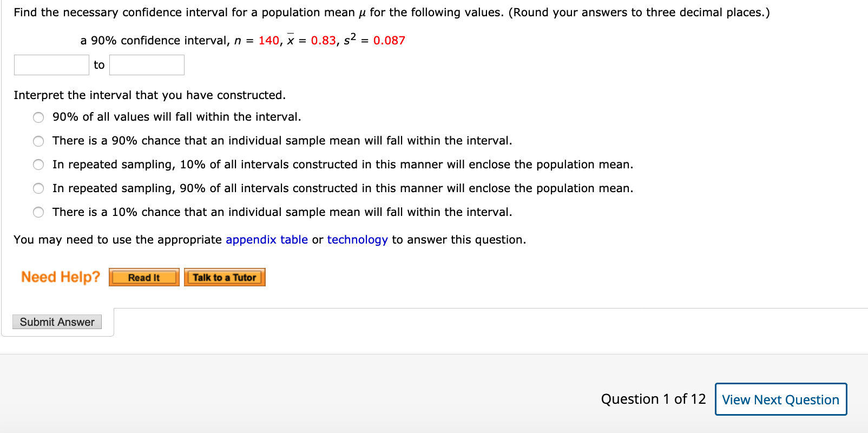
Task: Click the Read It button
Action: (143, 277)
